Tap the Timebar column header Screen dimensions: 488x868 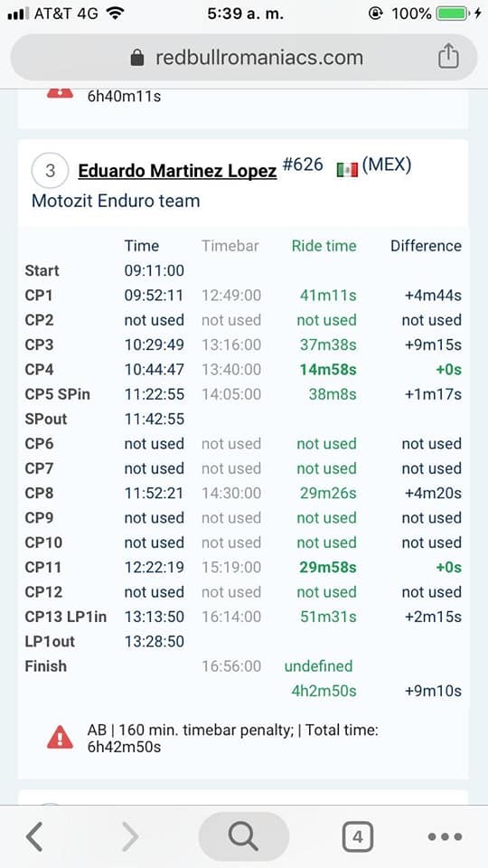(230, 246)
